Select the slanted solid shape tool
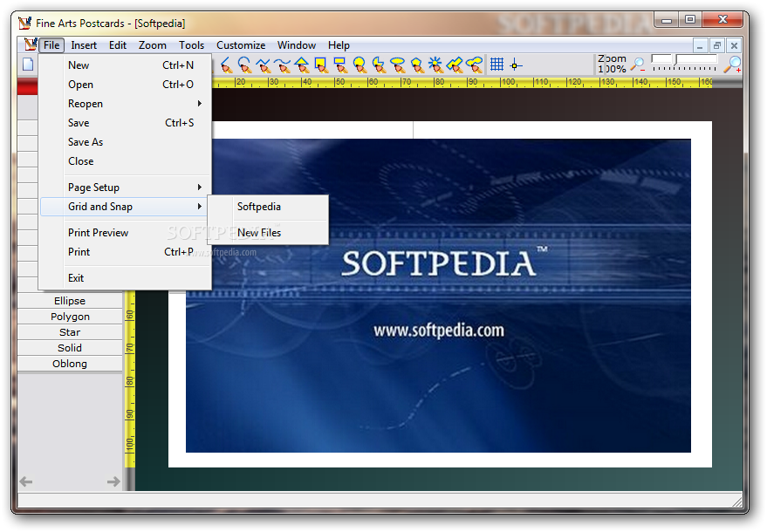Viewport: 767px width, 532px height. point(455,65)
